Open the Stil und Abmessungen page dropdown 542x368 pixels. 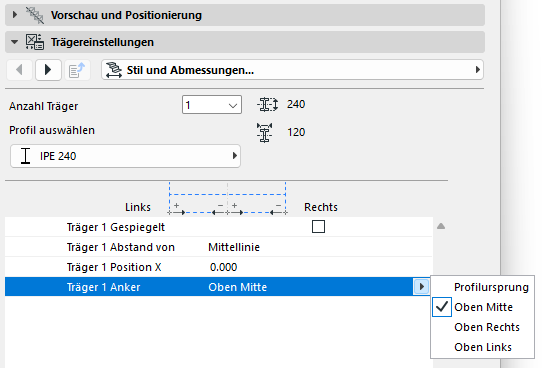292,70
